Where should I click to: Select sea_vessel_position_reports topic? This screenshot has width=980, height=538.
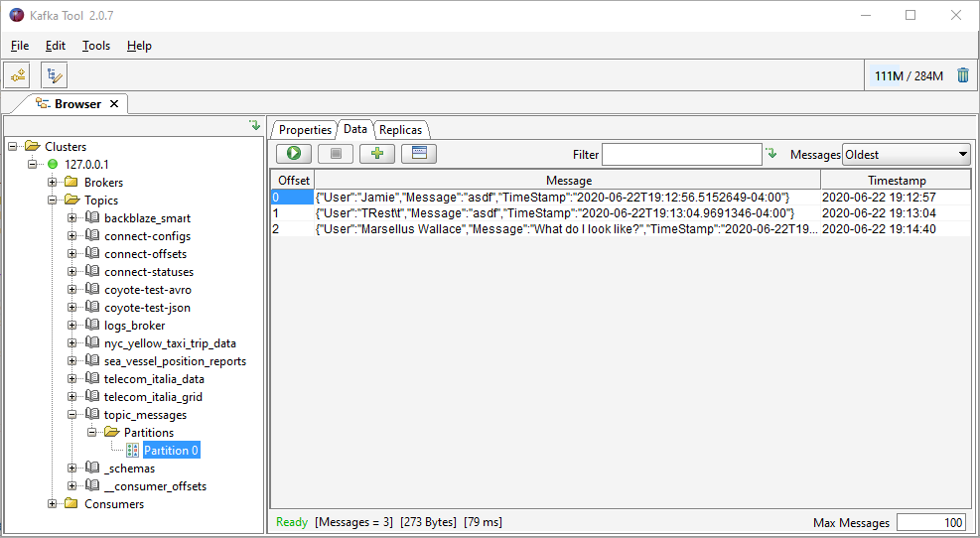(175, 361)
